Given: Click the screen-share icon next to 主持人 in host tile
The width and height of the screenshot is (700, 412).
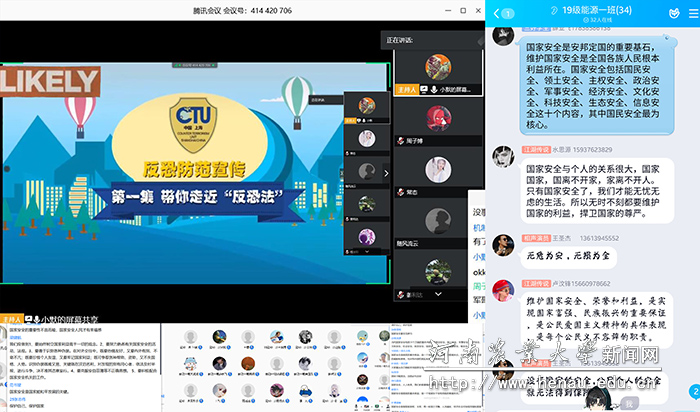Looking at the screenshot, I should tap(424, 90).
